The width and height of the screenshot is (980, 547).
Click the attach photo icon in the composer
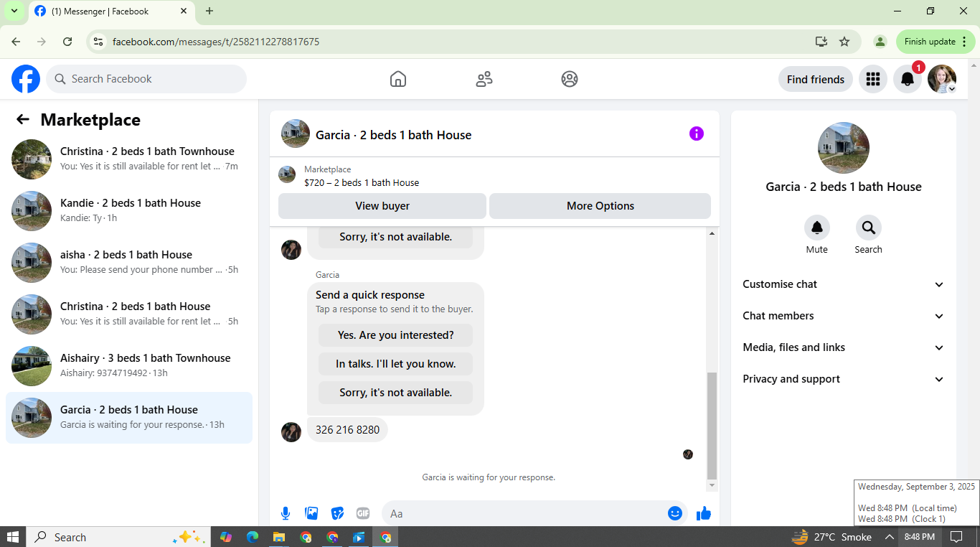311,513
